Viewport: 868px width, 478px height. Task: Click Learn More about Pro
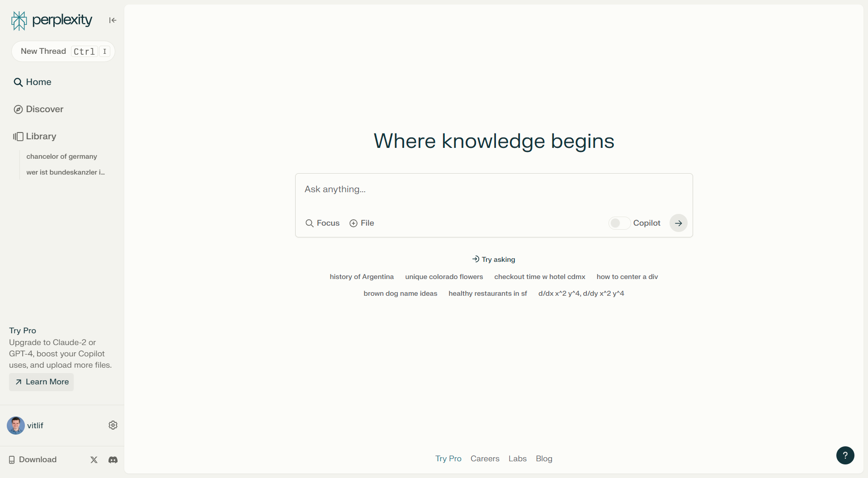tap(42, 382)
